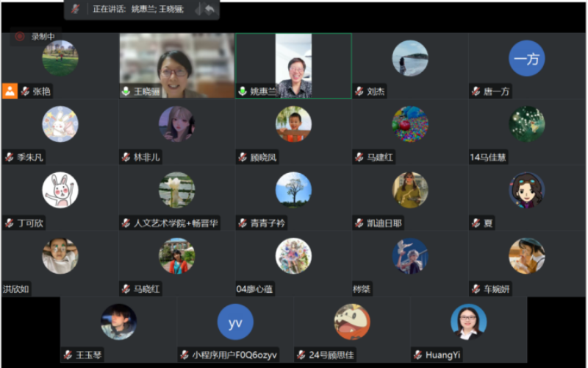Click the muted mic icon beside 刘杰

pyautogui.click(x=359, y=92)
